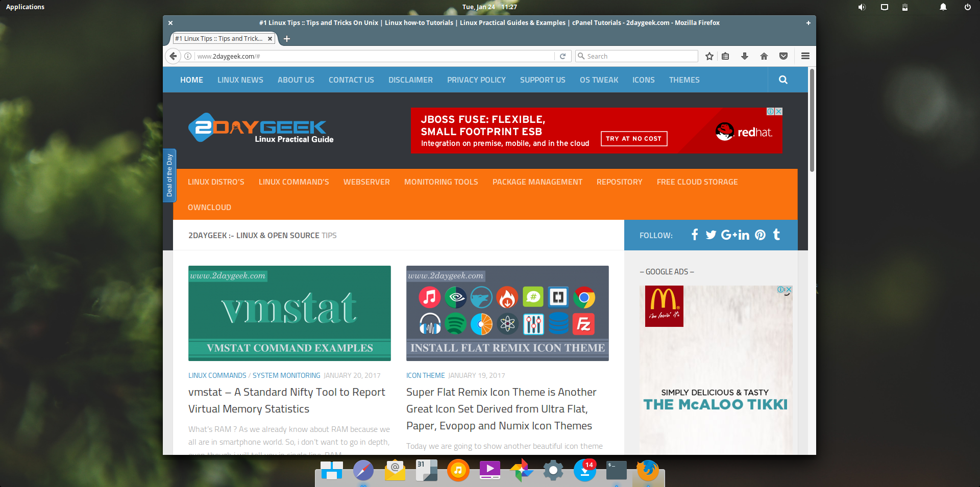This screenshot has height=487, width=980.
Task: Bookmark this page with star icon
Action: pos(709,56)
